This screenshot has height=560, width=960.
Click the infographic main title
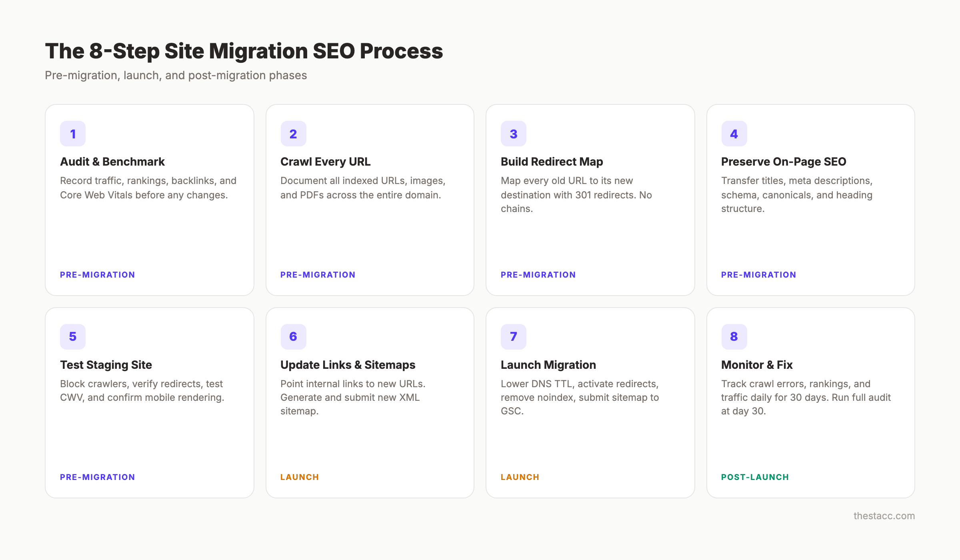click(244, 50)
